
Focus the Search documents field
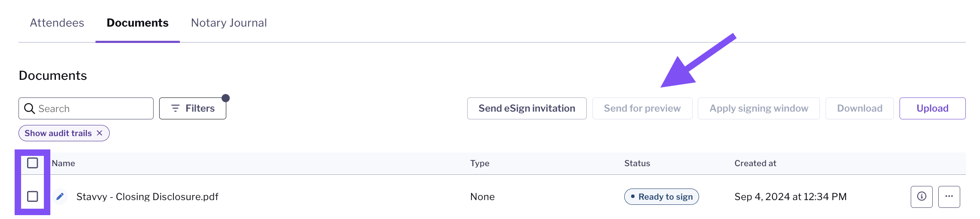(86, 108)
